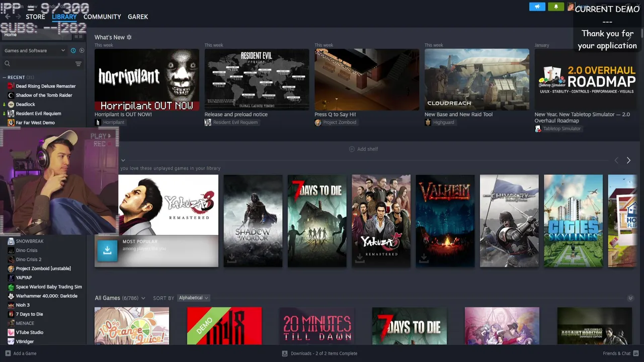
Task: Open Shadow of Mordor game cover
Action: point(253,221)
